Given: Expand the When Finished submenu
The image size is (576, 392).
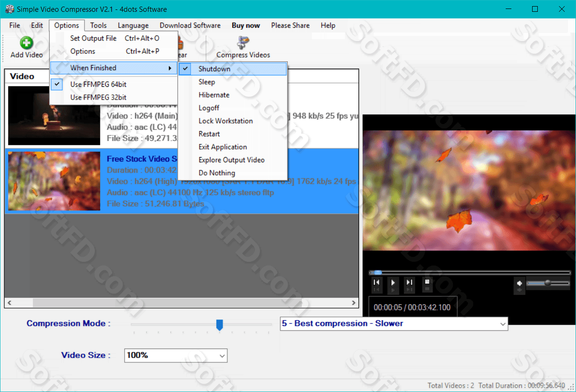Looking at the screenshot, I should [x=113, y=68].
